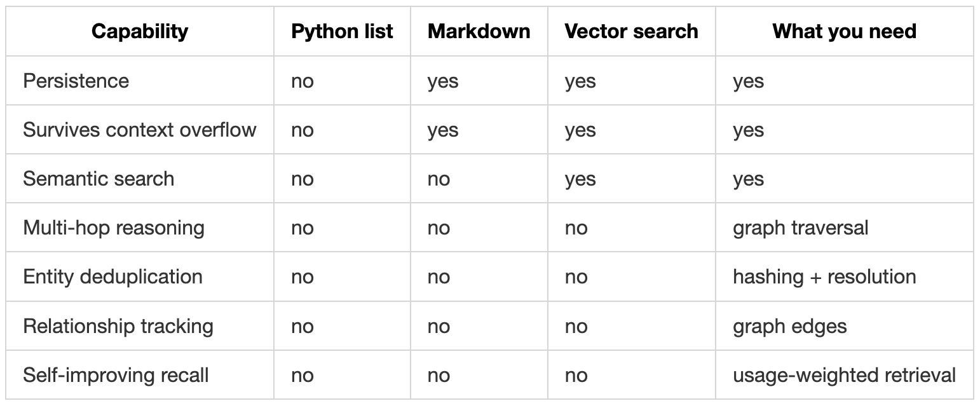
Task: Select the Vector search column header
Action: pos(631,31)
